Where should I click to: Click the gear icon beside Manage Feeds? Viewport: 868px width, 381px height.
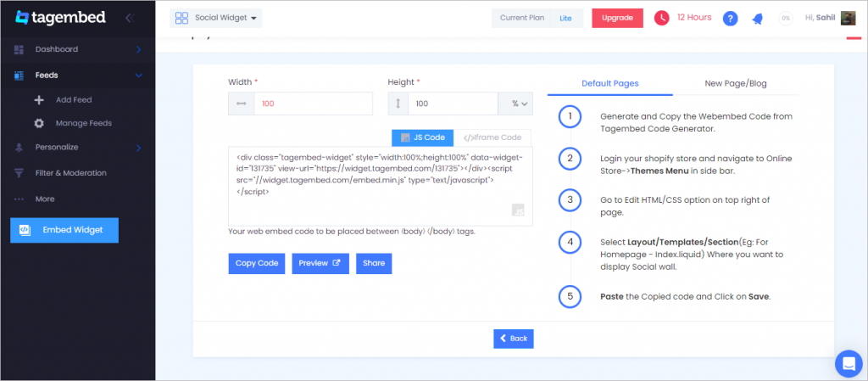[39, 124]
